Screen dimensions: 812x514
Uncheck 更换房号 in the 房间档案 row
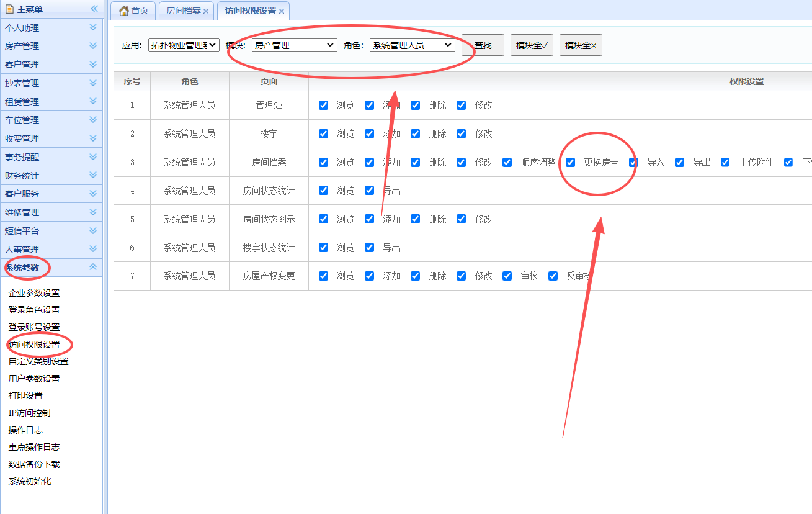click(570, 162)
